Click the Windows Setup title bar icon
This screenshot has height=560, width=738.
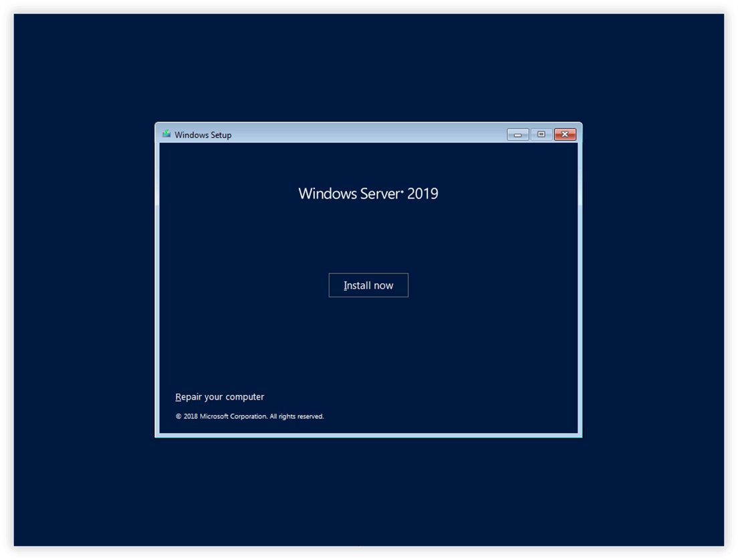tap(166, 134)
